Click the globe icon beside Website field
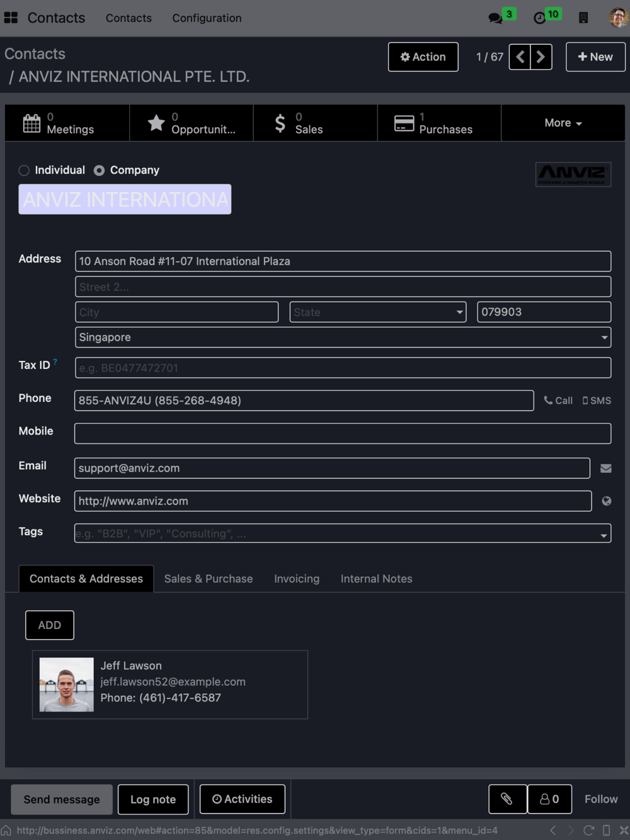Viewport: 630px width, 840px height. pyautogui.click(x=607, y=501)
